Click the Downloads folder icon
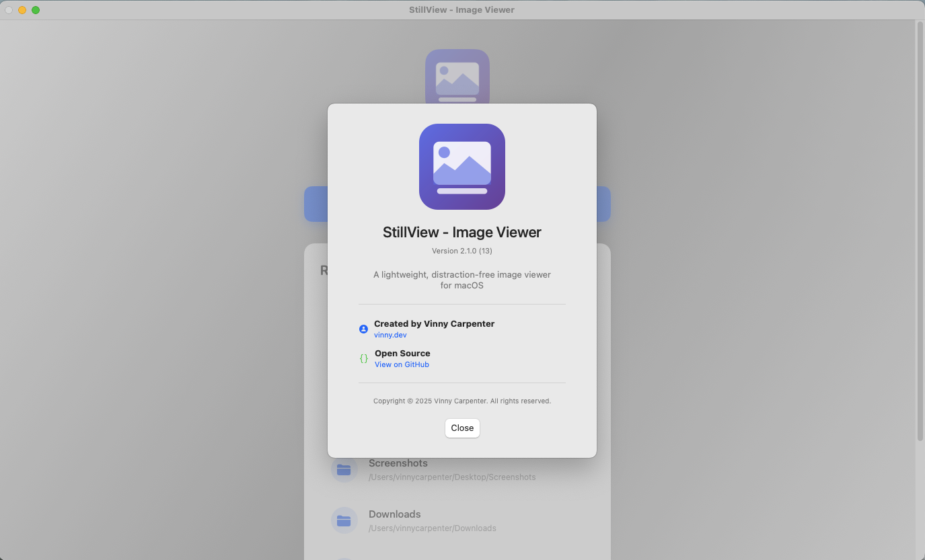925x560 pixels. coord(344,520)
